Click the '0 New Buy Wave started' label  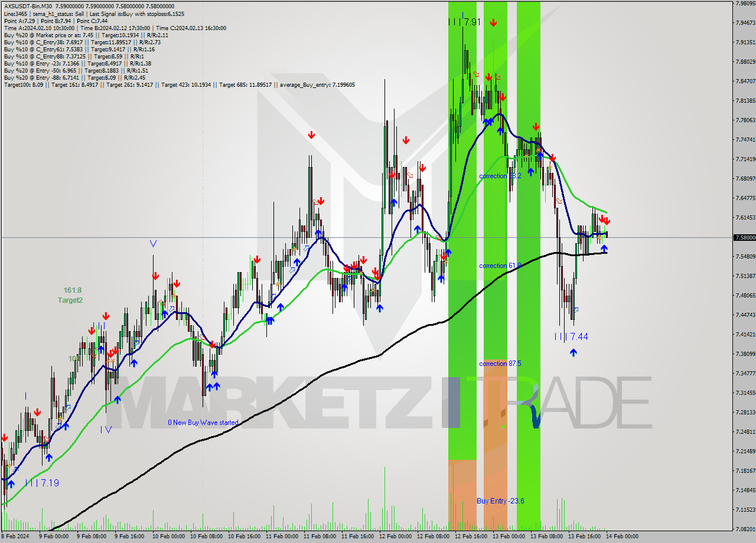(x=203, y=423)
